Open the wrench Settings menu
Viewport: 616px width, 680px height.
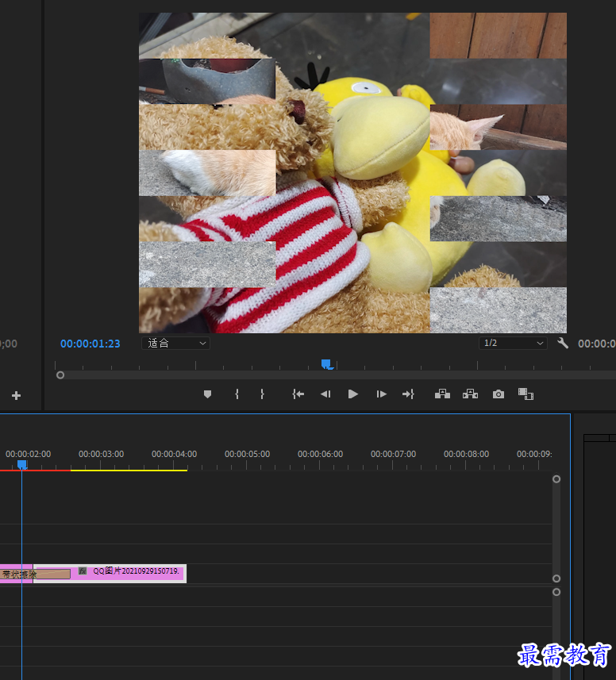[x=563, y=343]
